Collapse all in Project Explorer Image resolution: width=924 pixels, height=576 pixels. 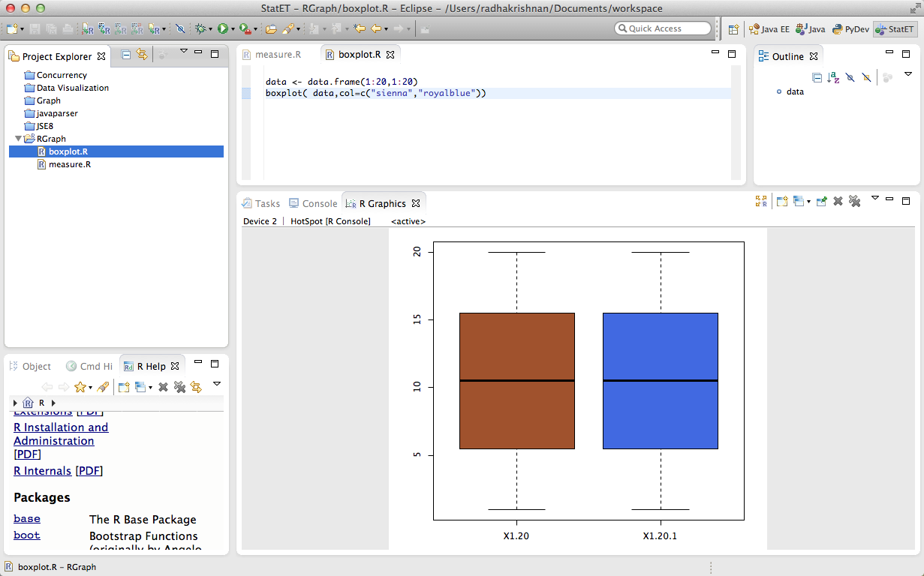point(126,55)
